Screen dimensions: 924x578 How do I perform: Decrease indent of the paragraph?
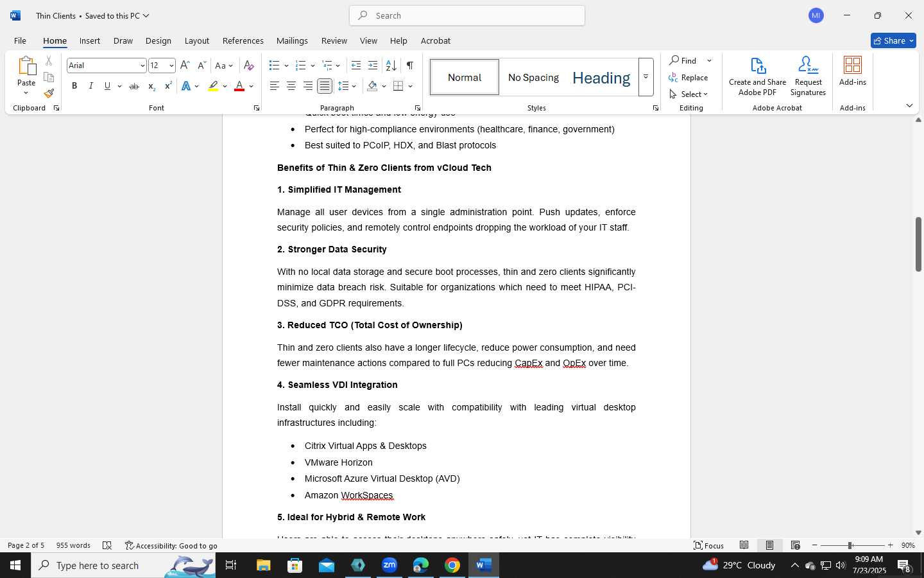(356, 66)
